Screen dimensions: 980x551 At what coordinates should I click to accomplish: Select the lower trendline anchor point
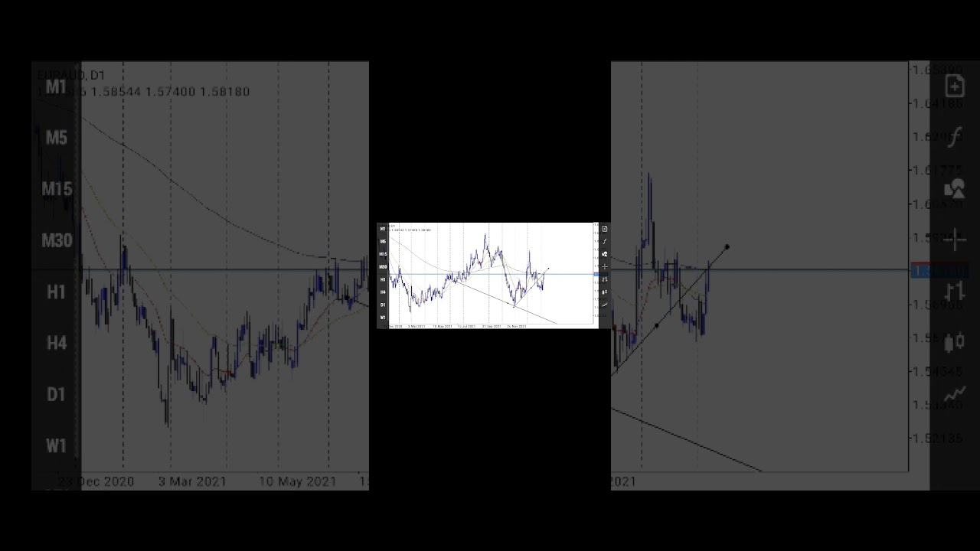[x=656, y=326]
